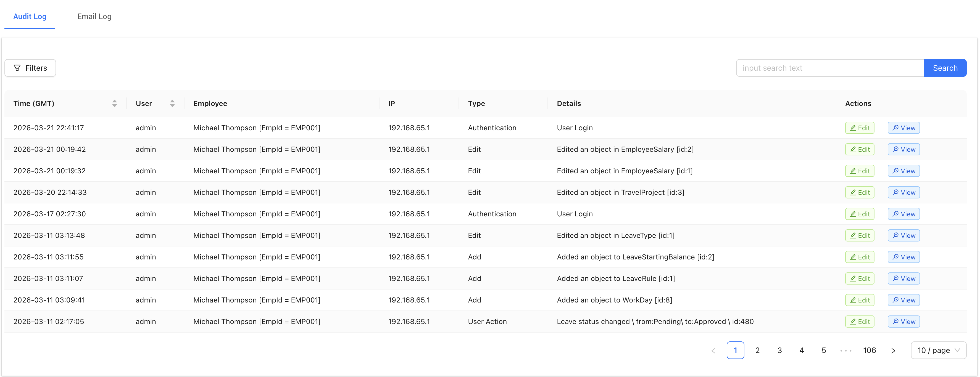Edit the Leave status changed entry
The image size is (980, 377).
pos(859,321)
